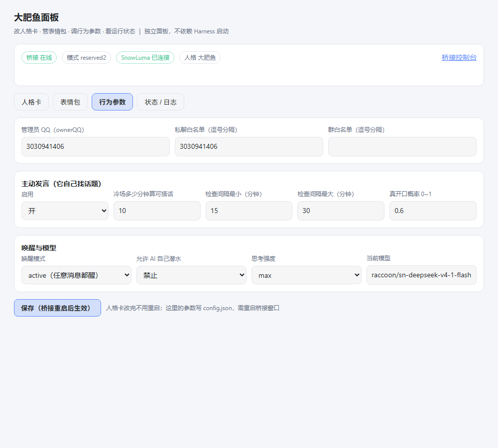Click the empty 群白名单 input field
498x448 pixels.
[402, 147]
